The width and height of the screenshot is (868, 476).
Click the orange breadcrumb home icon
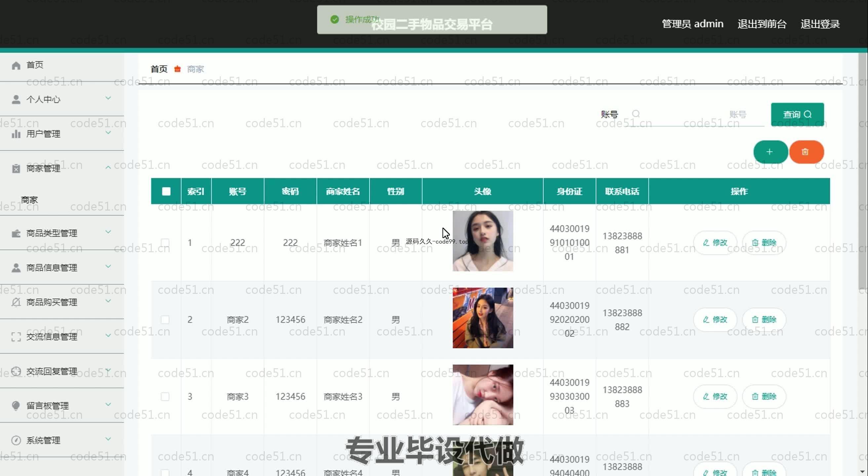pos(177,69)
